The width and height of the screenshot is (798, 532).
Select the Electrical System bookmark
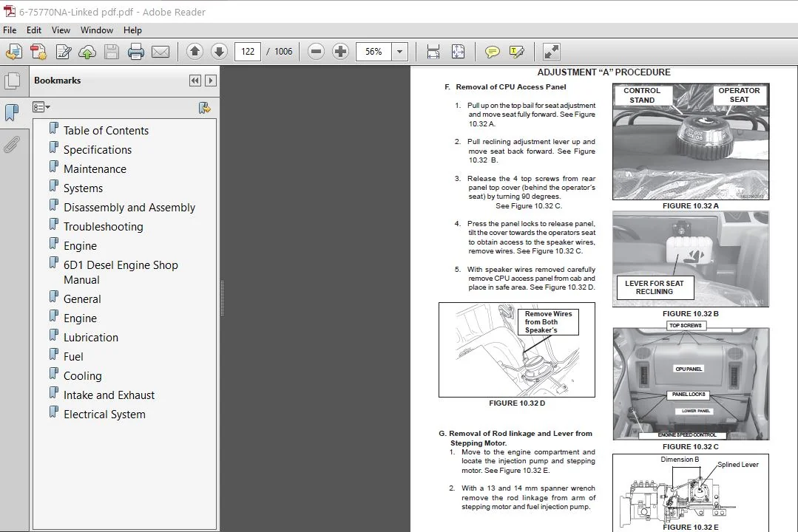click(x=104, y=415)
